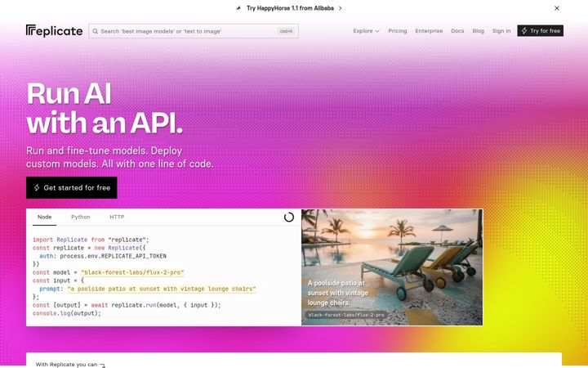Click the poolside patio generated image
This screenshot has height=368, width=588.
(x=392, y=267)
